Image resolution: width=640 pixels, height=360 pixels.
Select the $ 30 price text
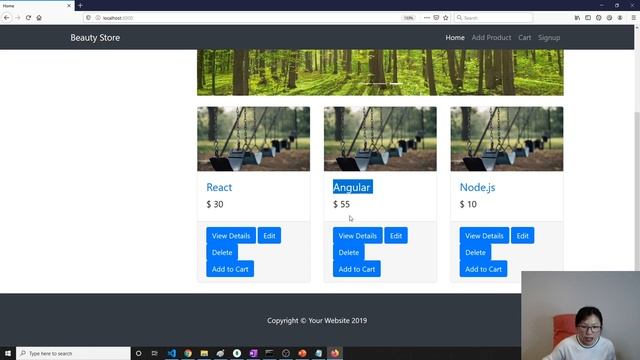point(215,204)
